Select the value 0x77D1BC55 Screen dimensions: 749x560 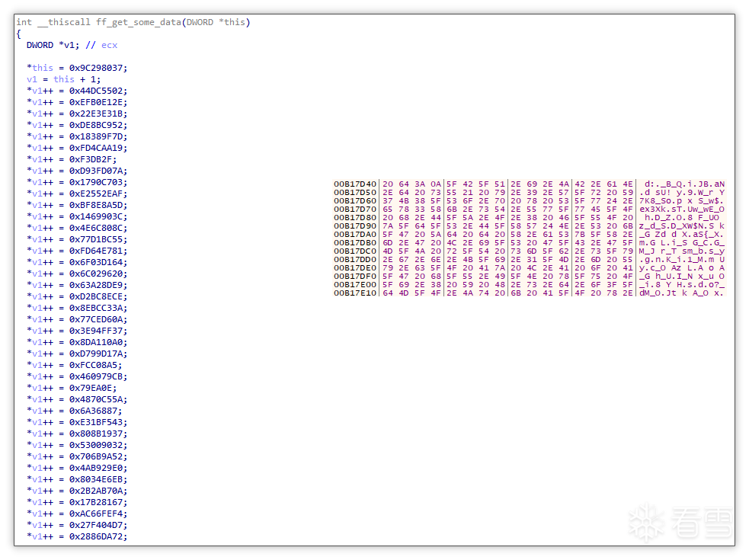(95, 240)
